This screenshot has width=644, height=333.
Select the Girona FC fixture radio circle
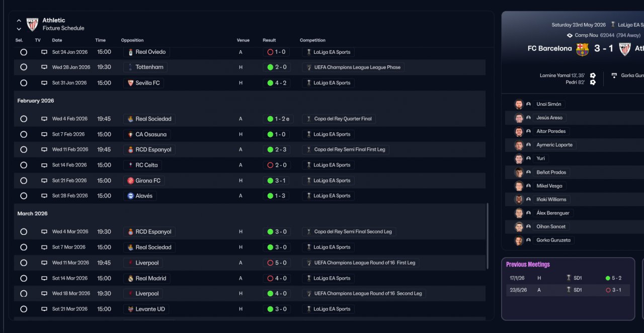(24, 181)
